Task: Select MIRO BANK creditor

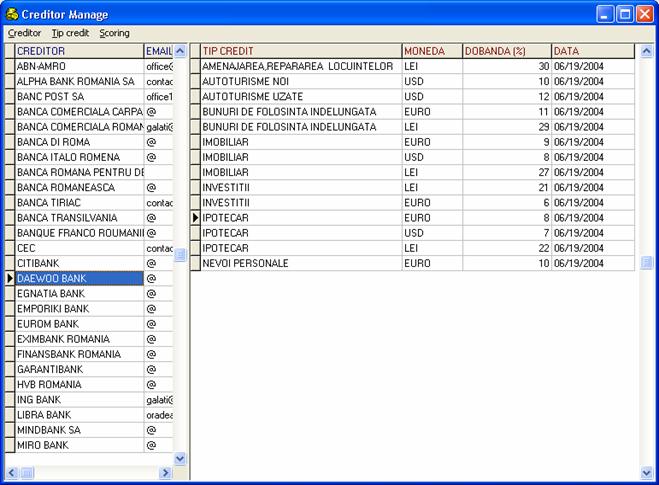Action: [79, 445]
